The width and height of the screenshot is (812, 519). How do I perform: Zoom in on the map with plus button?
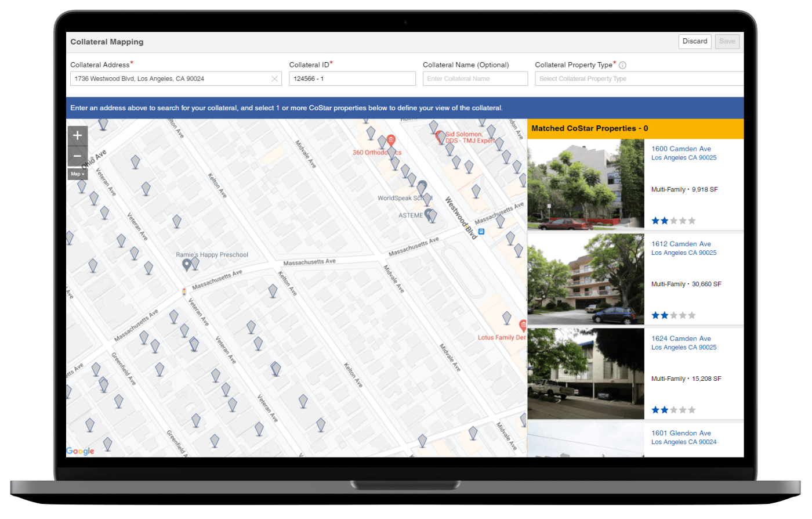[x=77, y=136]
